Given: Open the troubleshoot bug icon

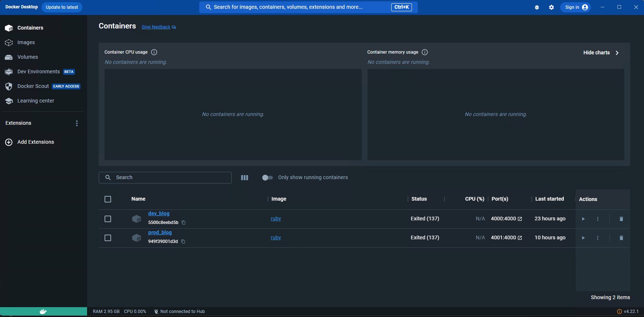Looking at the screenshot, I should tap(537, 7).
